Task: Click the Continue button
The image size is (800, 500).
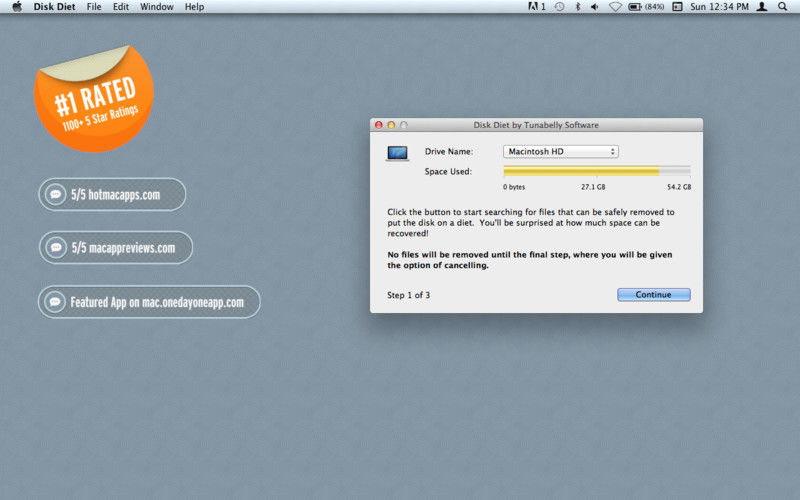Action: [x=654, y=295]
